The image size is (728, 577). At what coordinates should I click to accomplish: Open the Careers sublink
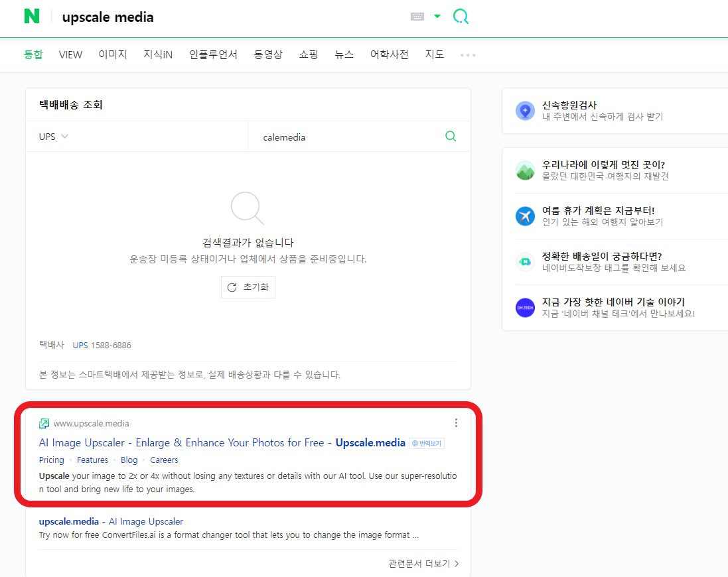coord(164,460)
